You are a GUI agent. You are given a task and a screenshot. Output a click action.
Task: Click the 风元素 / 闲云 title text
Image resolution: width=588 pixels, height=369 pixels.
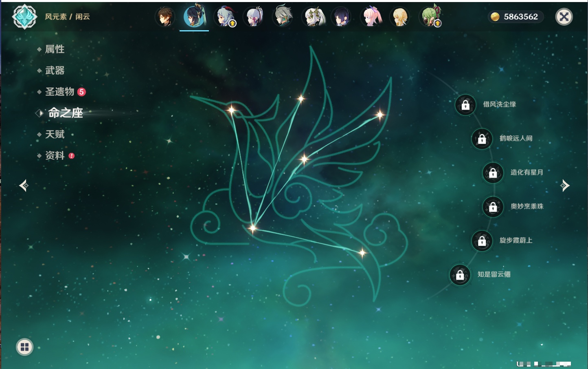[67, 17]
